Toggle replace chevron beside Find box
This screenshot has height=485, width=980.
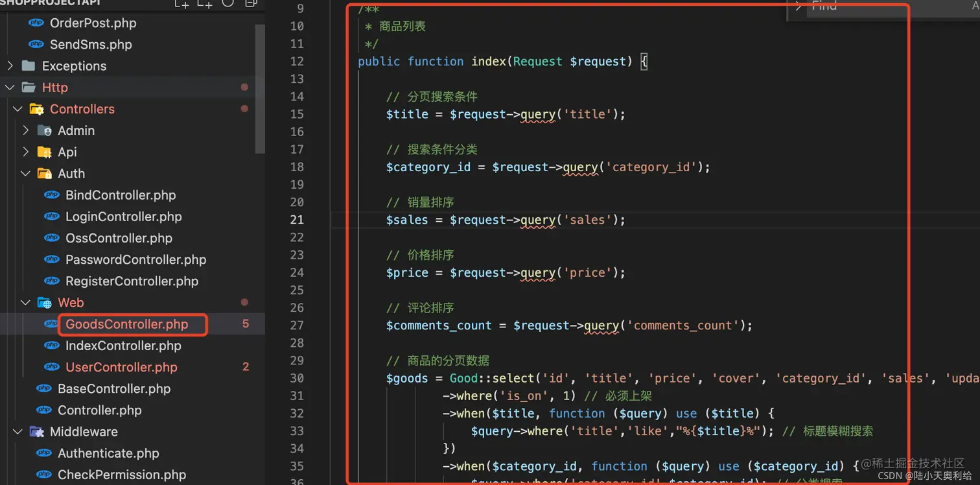[x=799, y=6]
